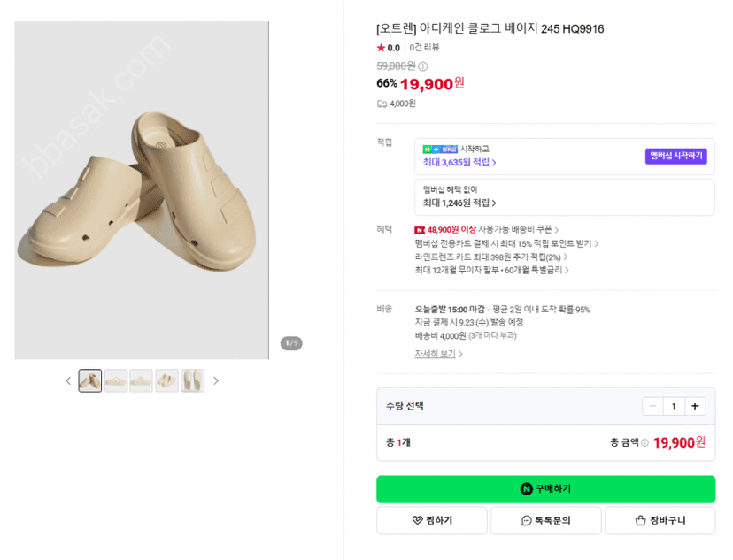Click the purple 멤버십 시작하기 button
Image resolution: width=733 pixels, height=560 pixels.
point(676,156)
